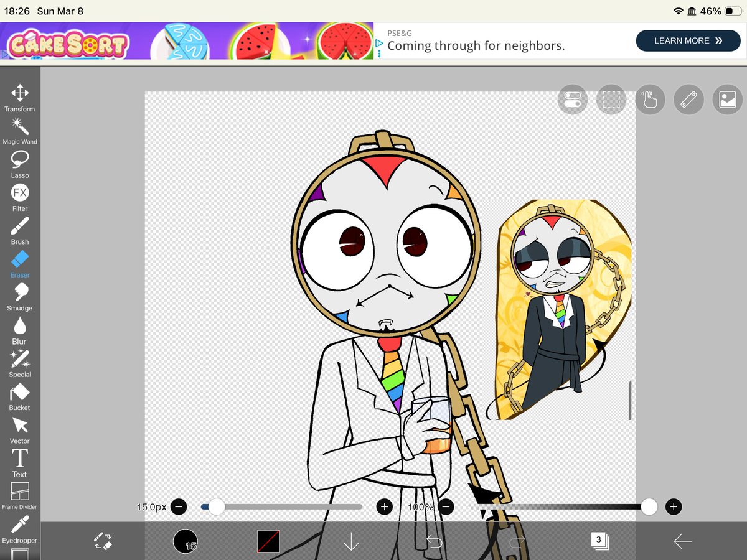Select the Special tool

(x=20, y=363)
